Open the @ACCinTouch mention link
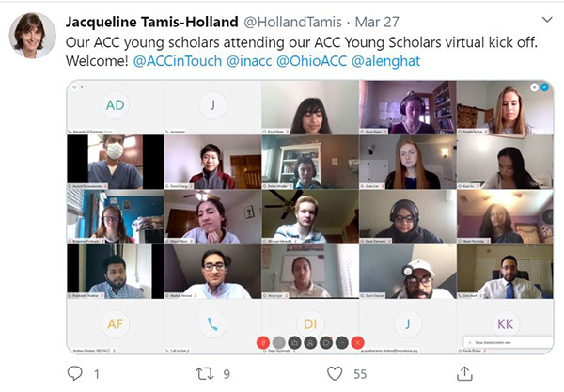 pyautogui.click(x=178, y=61)
